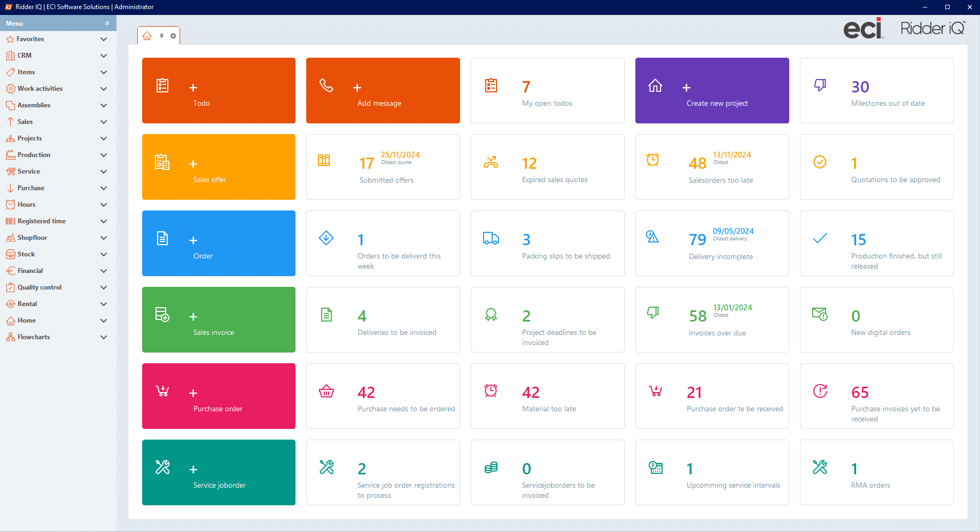The width and height of the screenshot is (980, 532).
Task: Click the checkmark icon on Production finished tile
Action: (820, 238)
